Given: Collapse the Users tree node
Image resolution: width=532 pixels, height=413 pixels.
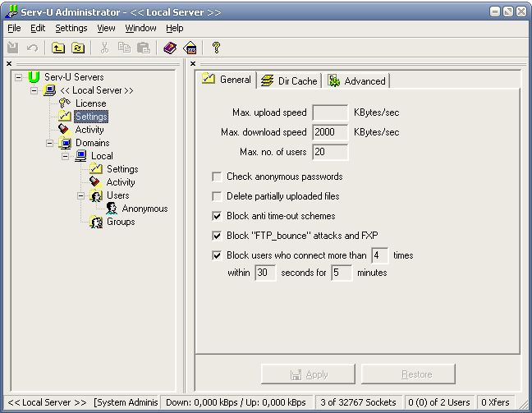Looking at the screenshot, I should (80, 195).
